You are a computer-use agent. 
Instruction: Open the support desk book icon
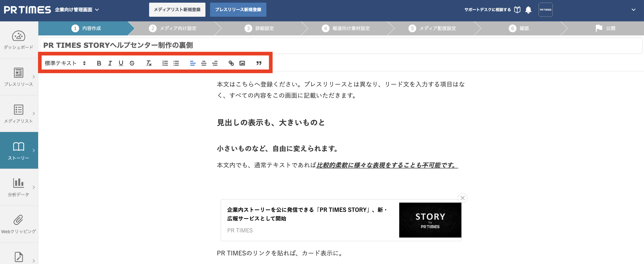point(517,10)
